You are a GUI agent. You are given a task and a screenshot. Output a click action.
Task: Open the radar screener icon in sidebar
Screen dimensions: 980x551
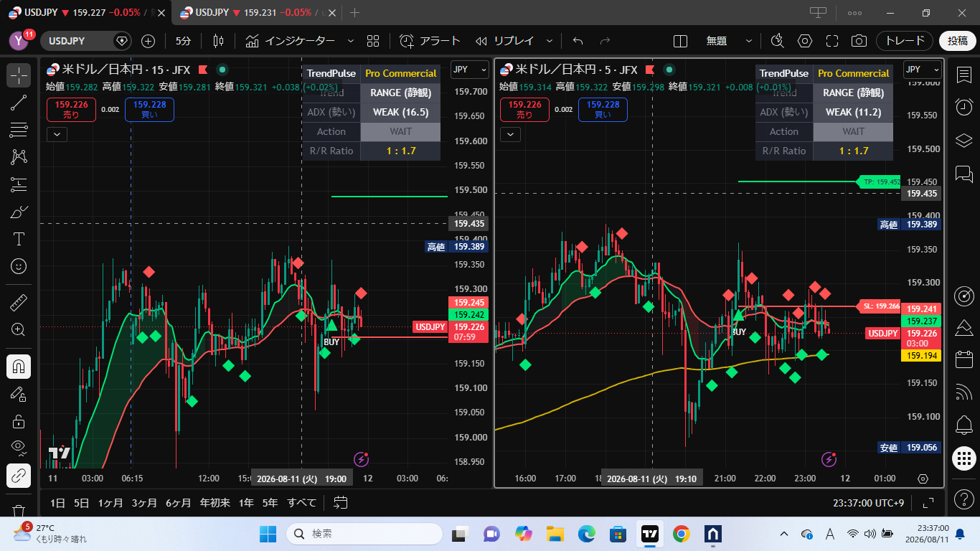pyautogui.click(x=964, y=295)
